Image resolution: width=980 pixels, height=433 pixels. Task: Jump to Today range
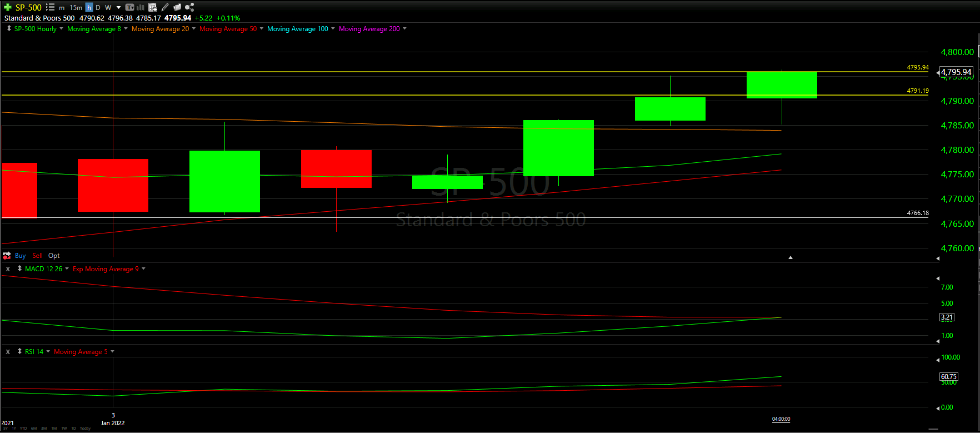tap(85, 429)
